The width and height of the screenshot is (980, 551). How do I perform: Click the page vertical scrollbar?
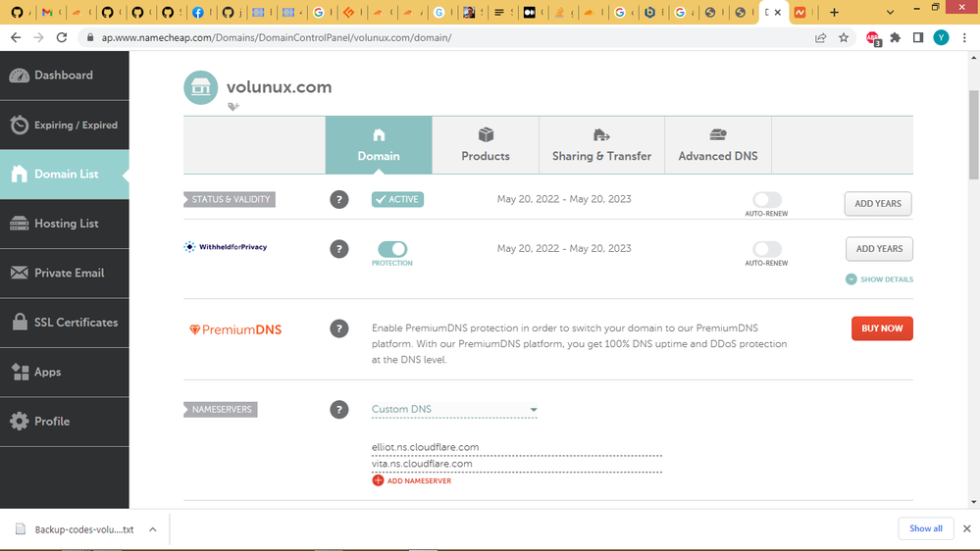(974, 134)
